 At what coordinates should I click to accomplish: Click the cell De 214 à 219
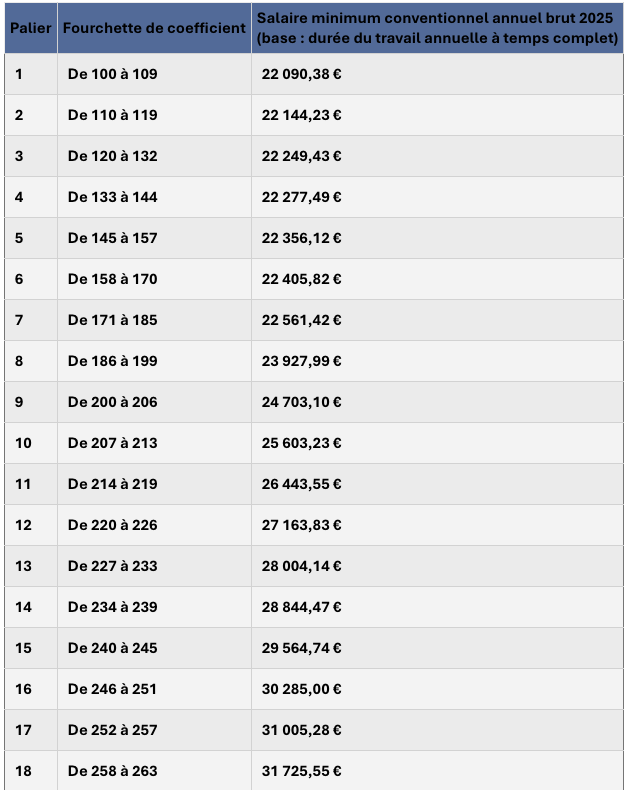[x=113, y=484]
